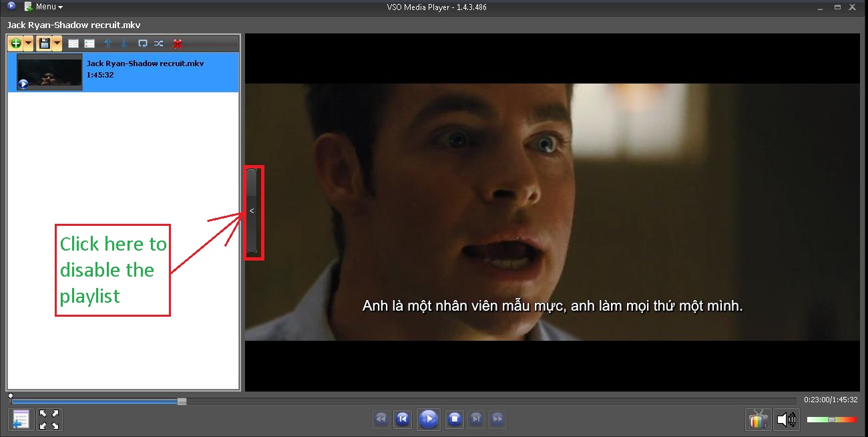Click the Jack Ryan-Shadow recruit.mkv file title header

73,25
